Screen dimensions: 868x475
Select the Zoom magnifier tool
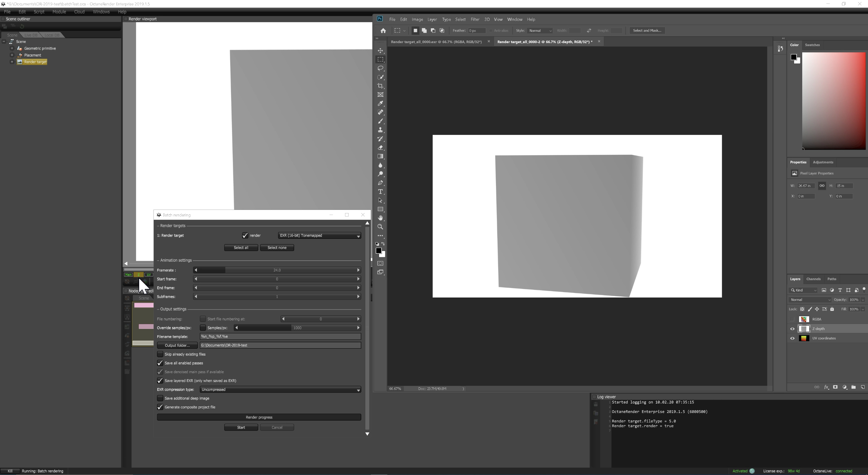[380, 227]
